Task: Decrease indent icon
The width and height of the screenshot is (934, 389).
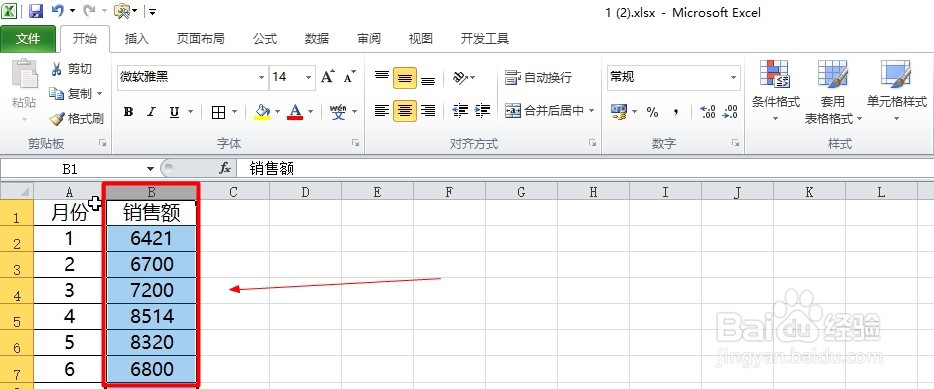Action: click(460, 110)
